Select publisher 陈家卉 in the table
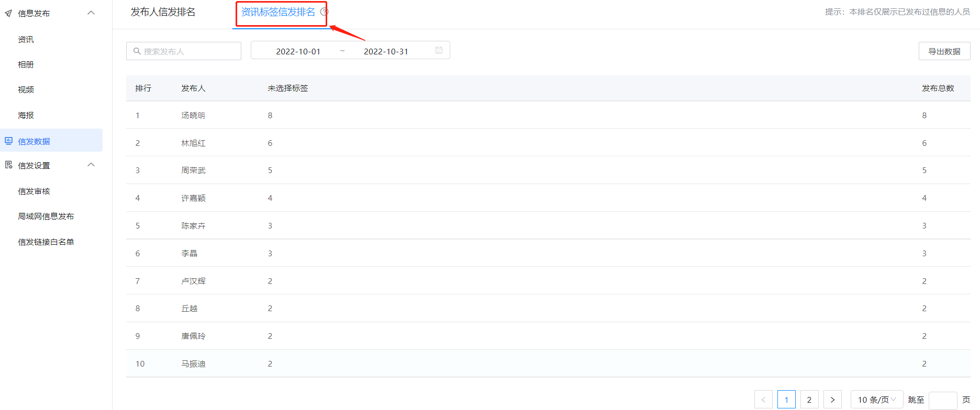This screenshot has height=410, width=980. (193, 225)
